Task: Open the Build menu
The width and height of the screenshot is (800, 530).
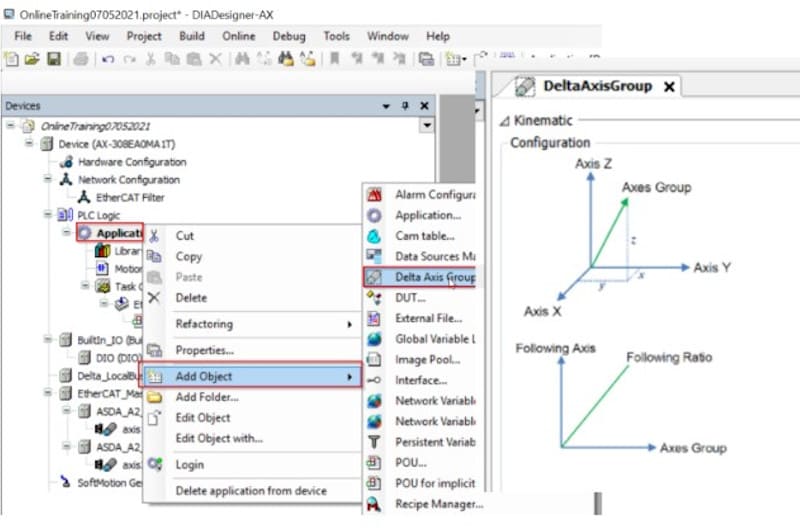Action: tap(192, 36)
